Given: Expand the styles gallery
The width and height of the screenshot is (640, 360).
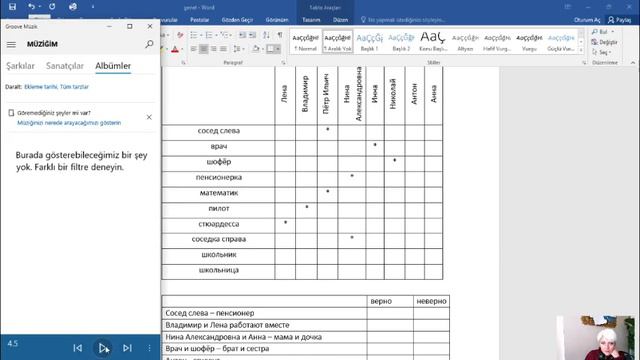Looking at the screenshot, I should click(581, 50).
